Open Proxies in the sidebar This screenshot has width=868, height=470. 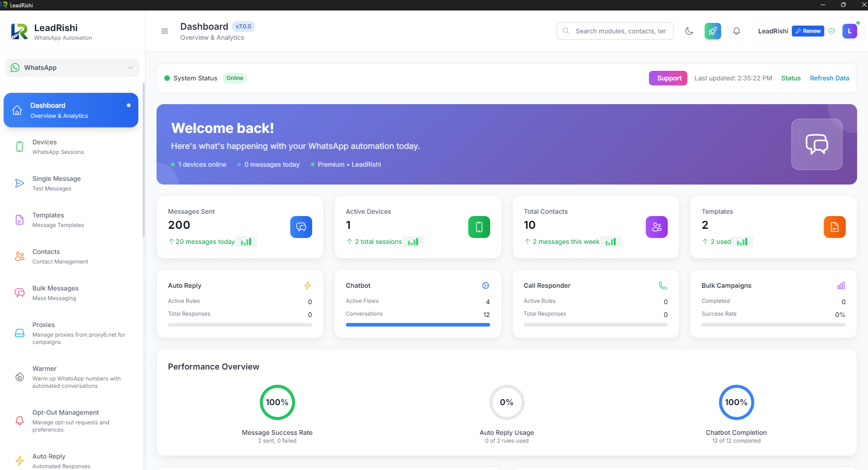click(71, 333)
